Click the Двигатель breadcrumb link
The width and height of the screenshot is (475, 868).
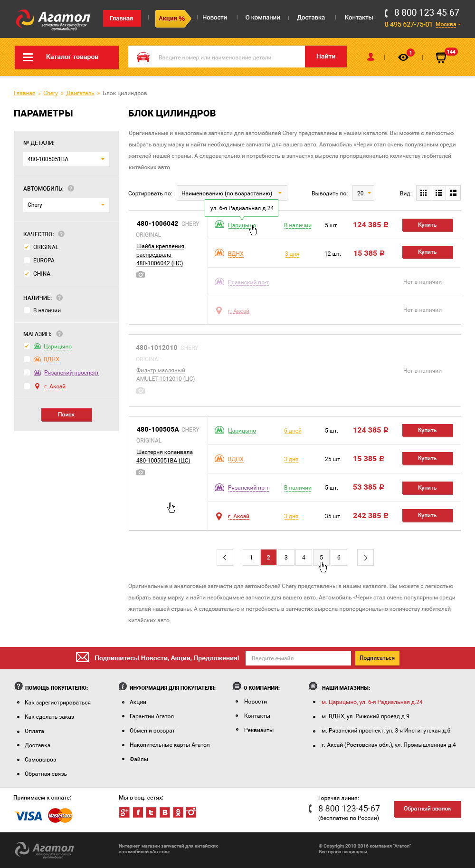pos(80,93)
